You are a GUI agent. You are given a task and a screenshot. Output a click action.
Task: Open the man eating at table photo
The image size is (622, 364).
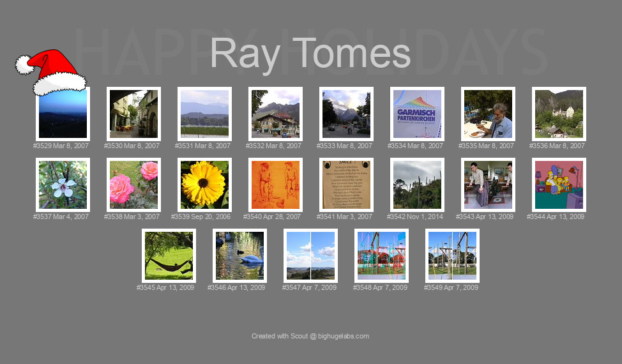pyautogui.click(x=488, y=114)
